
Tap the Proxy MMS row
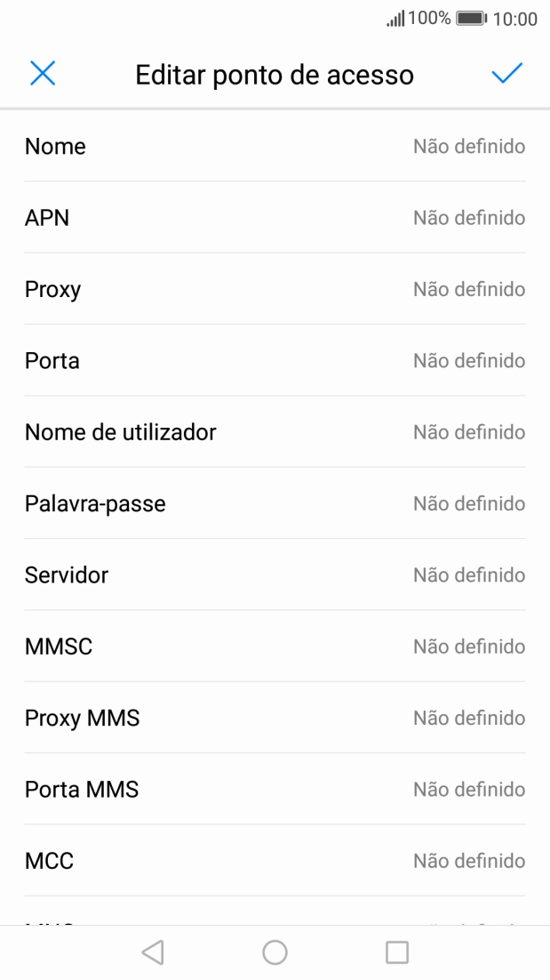click(x=275, y=718)
